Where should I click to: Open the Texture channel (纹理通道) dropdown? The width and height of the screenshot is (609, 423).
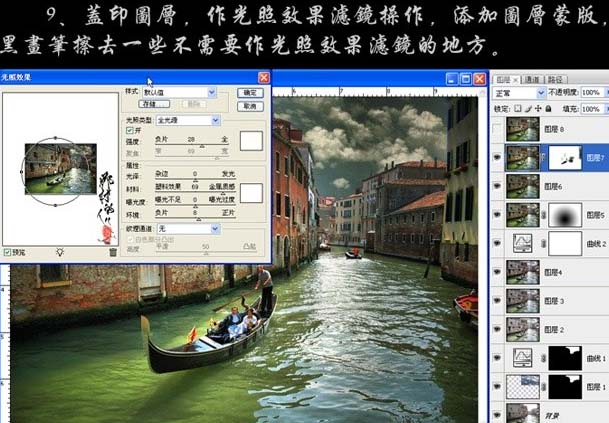pyautogui.click(x=215, y=229)
